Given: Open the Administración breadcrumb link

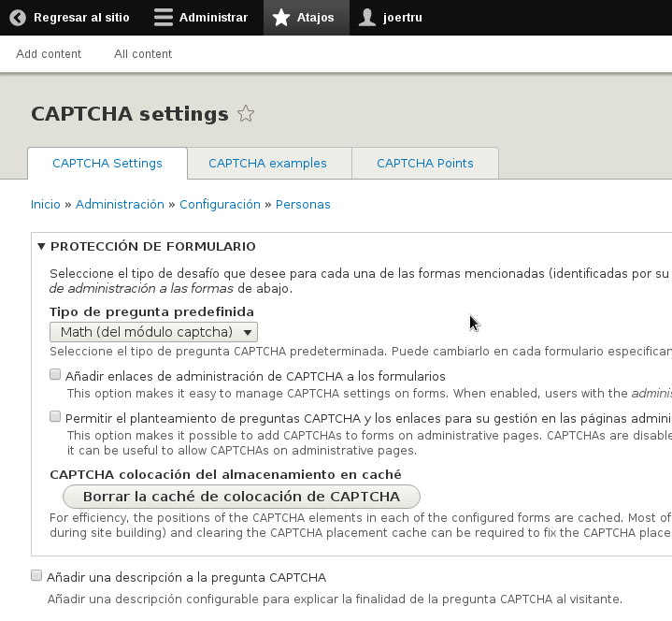Looking at the screenshot, I should (x=120, y=205).
